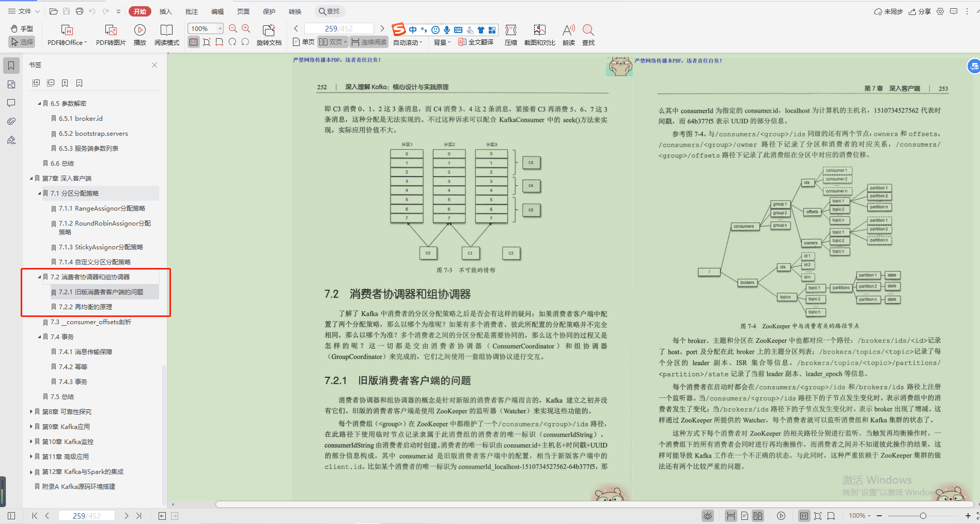Image resolution: width=980 pixels, height=524 pixels.
Task: Click the 查找 search box in the tab bar
Action: (x=330, y=11)
